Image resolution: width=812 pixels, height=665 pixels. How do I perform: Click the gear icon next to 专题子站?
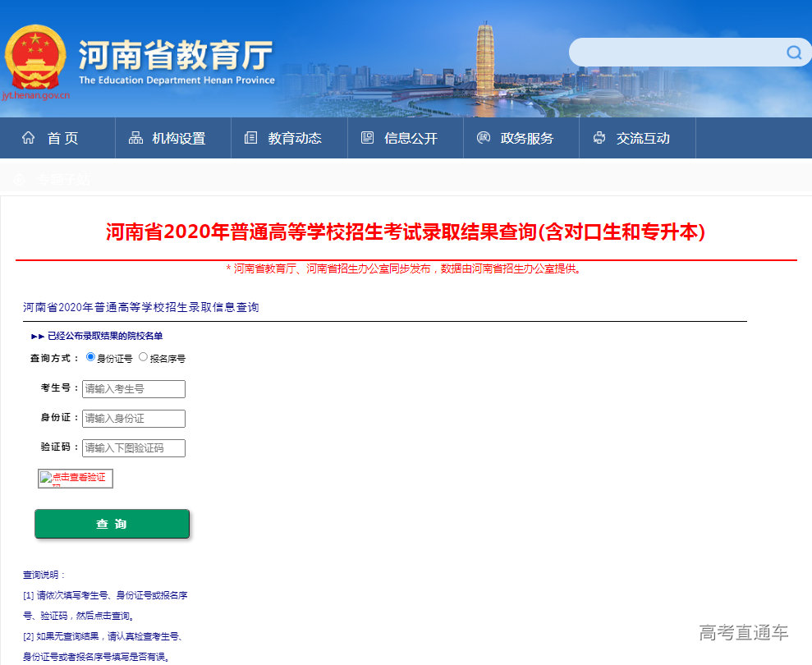[x=19, y=178]
